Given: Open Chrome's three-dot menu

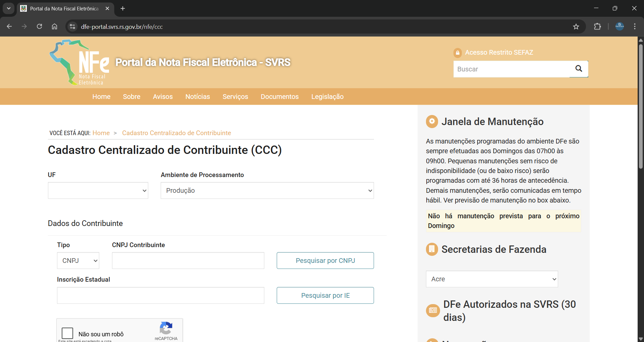Looking at the screenshot, I should [635, 27].
